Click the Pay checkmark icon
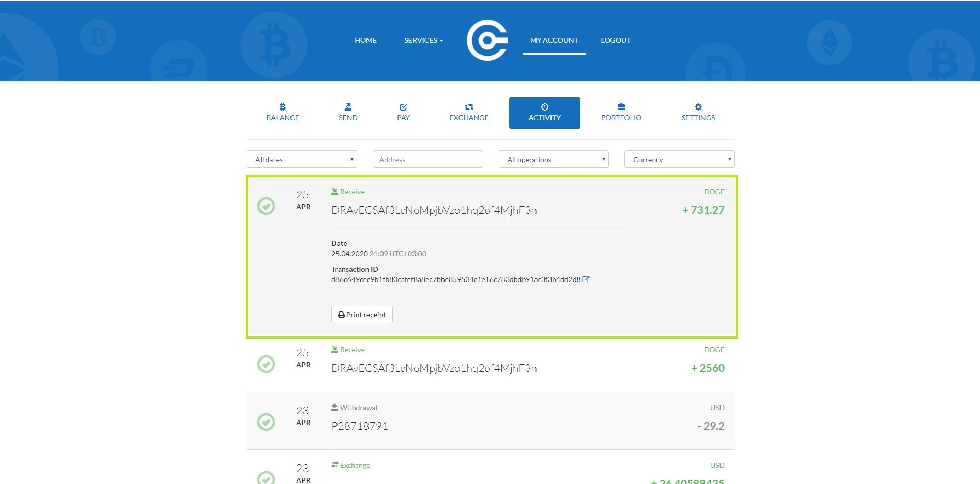 click(x=403, y=107)
